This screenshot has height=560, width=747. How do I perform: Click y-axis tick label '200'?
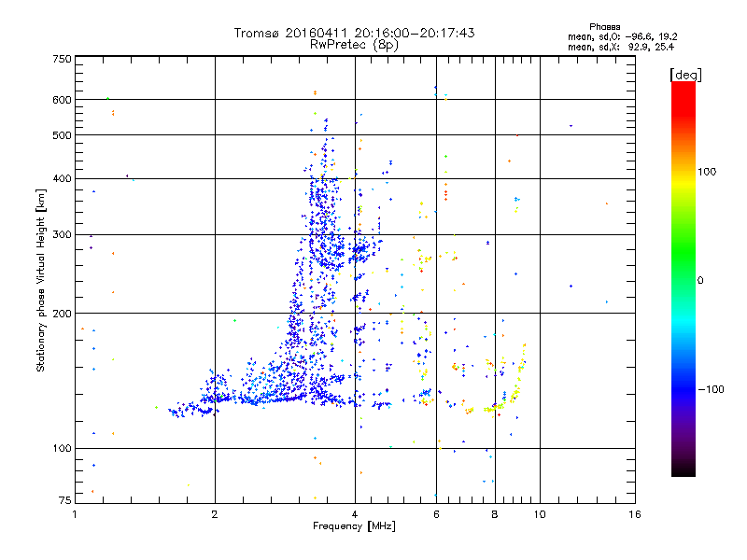62,314
